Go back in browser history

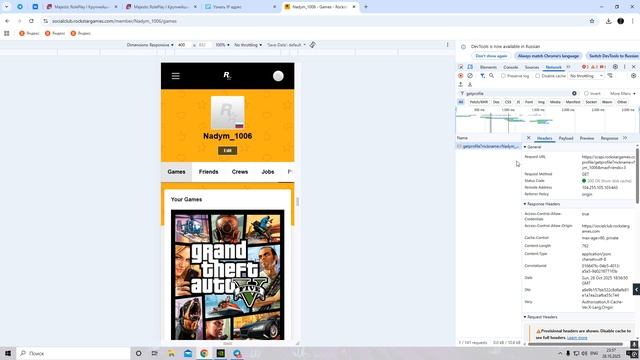[x=7, y=21]
